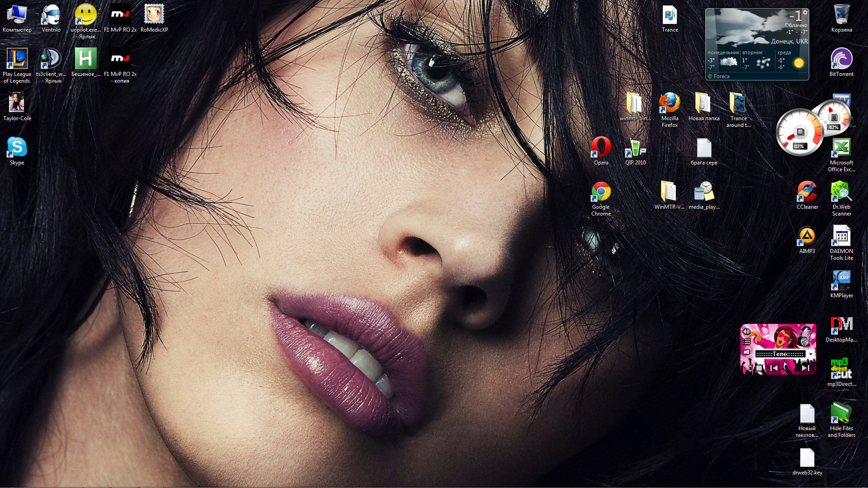The height and width of the screenshot is (488, 868).
Task: Skip to previous station in radio gadget
Action: 774,368
